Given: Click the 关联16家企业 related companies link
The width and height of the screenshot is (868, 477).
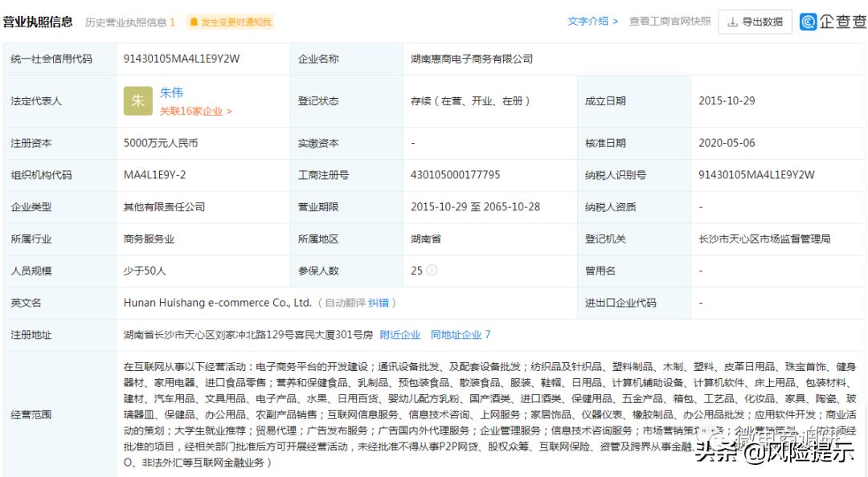Looking at the screenshot, I should point(191,112).
